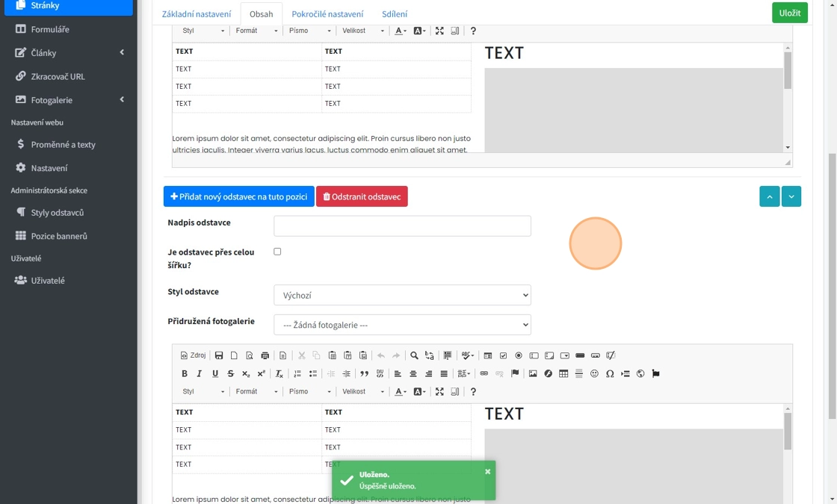
Task: Click the red Odstranit odstavec button
Action: click(362, 196)
